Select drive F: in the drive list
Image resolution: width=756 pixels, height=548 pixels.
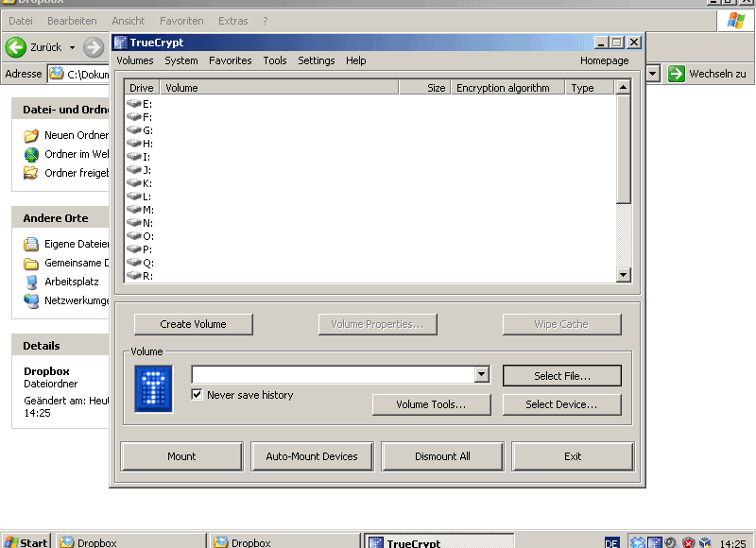[x=139, y=117]
